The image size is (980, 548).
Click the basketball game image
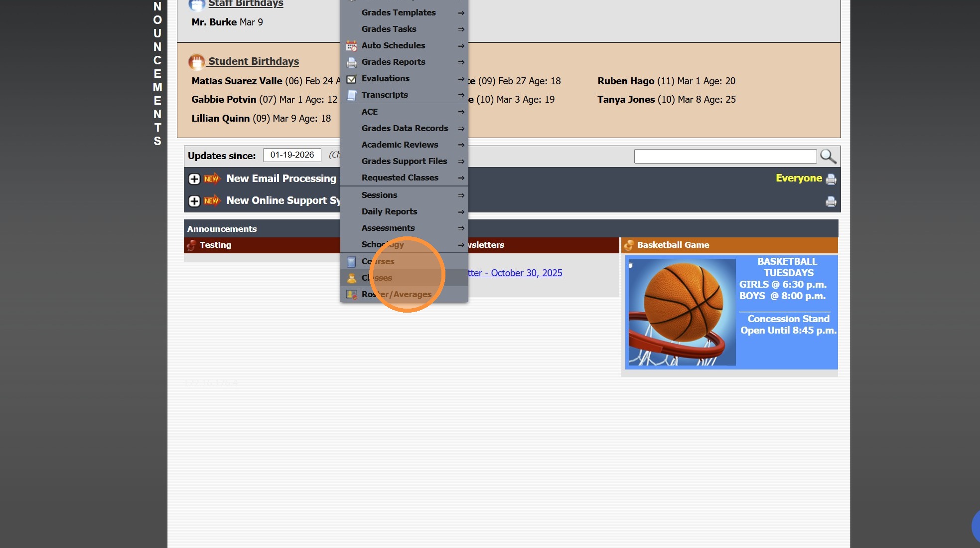click(682, 312)
